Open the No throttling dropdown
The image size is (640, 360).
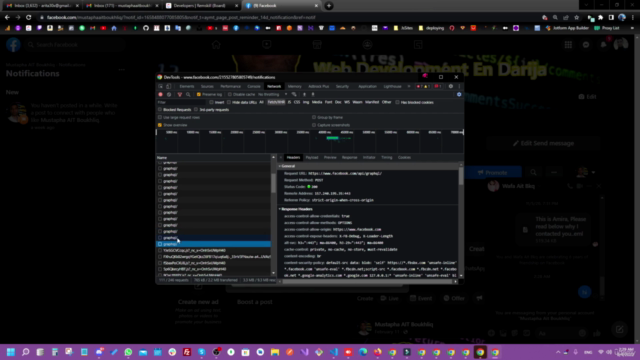pyautogui.click(x=273, y=94)
